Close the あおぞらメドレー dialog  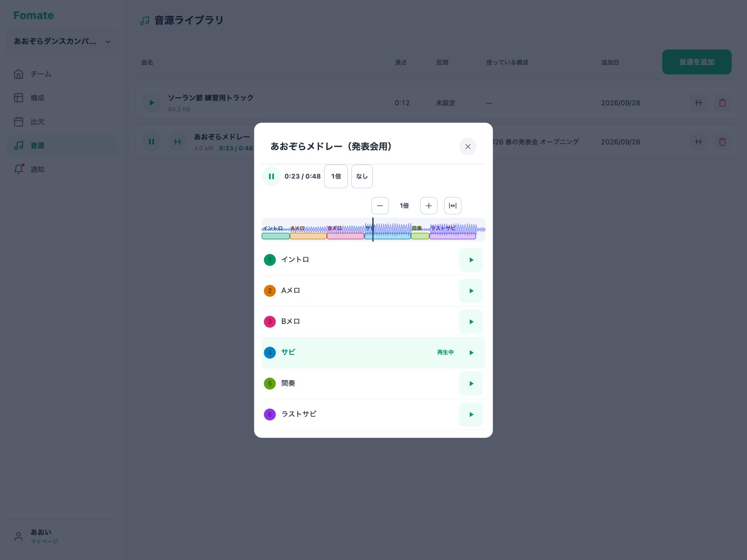467,147
